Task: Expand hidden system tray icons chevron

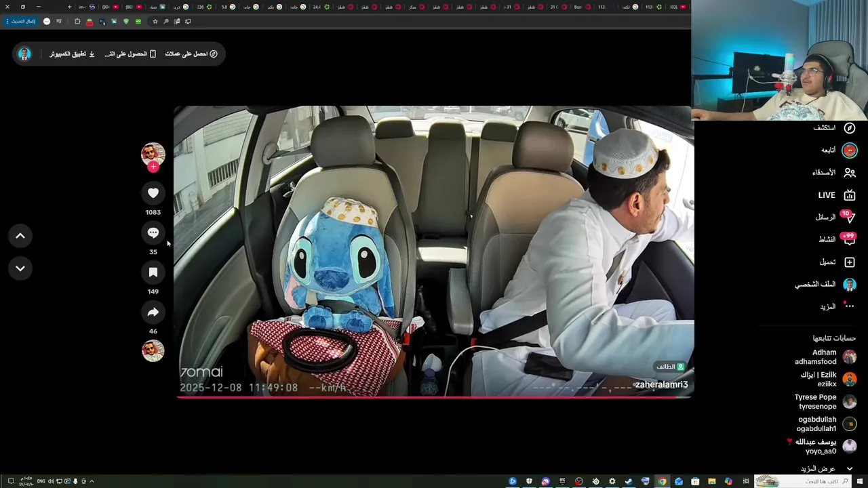Action: pos(92,481)
